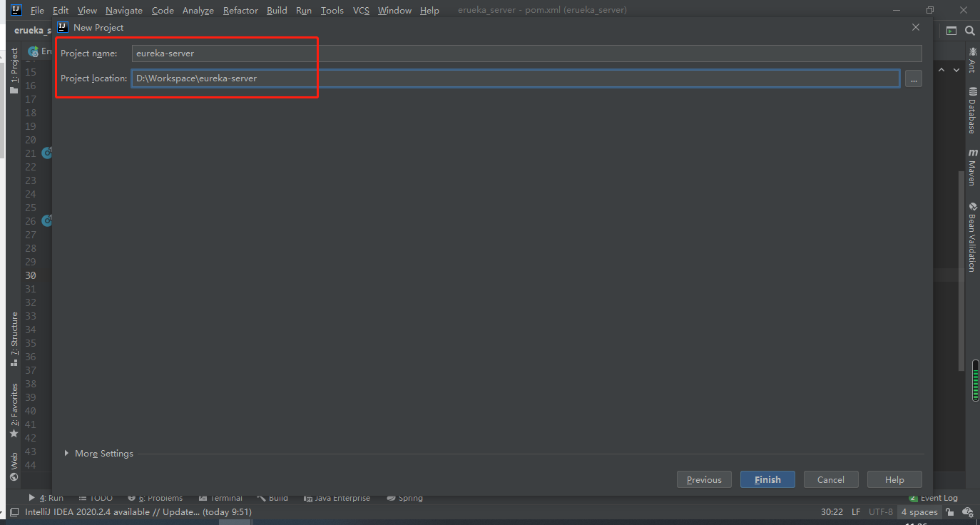
Task: Change the 4 spaces indent setting
Action: tap(919, 511)
